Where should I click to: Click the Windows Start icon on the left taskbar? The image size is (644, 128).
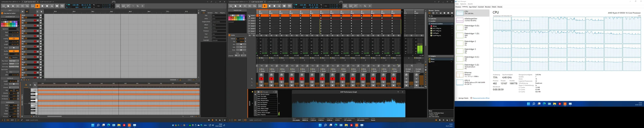[93, 125]
